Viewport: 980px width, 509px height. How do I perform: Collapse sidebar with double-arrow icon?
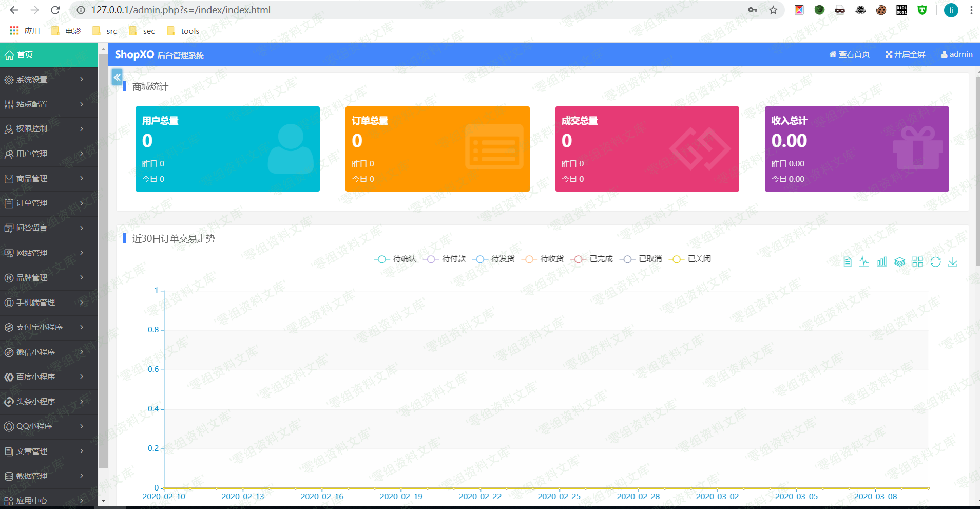point(117,77)
